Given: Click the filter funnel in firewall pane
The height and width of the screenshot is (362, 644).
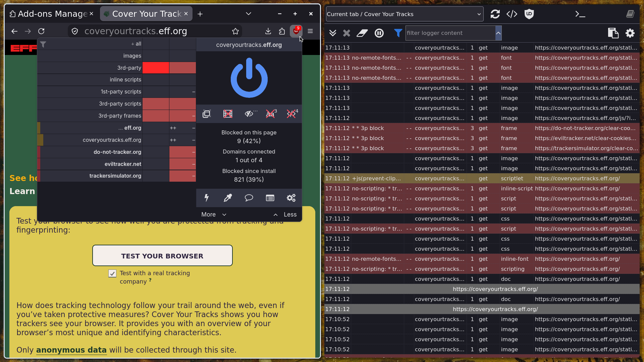Looking at the screenshot, I should pyautogui.click(x=43, y=44).
